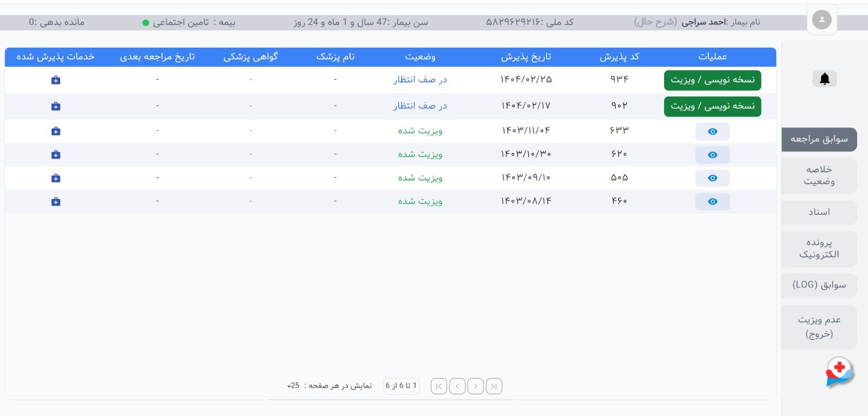Select admission date ۱۴۰۴/۰۲/۲۵ cell
Image resolution: width=868 pixels, height=416 pixels.
526,80
